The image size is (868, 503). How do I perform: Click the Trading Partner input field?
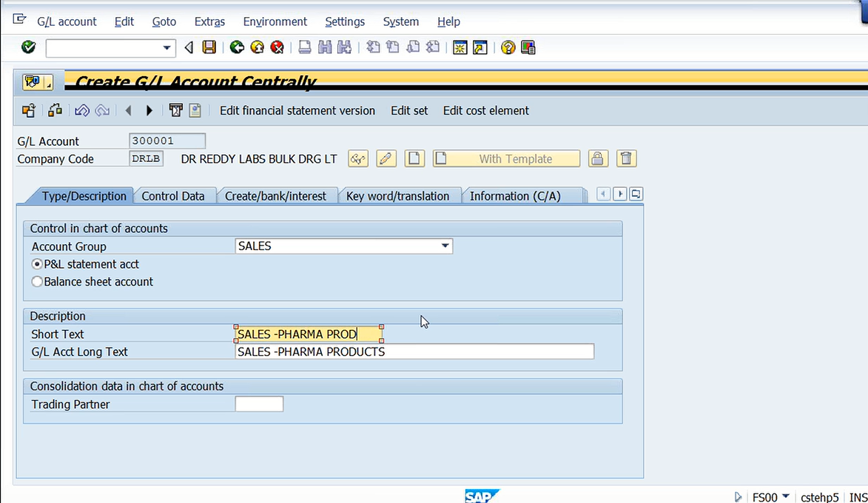[259, 405]
